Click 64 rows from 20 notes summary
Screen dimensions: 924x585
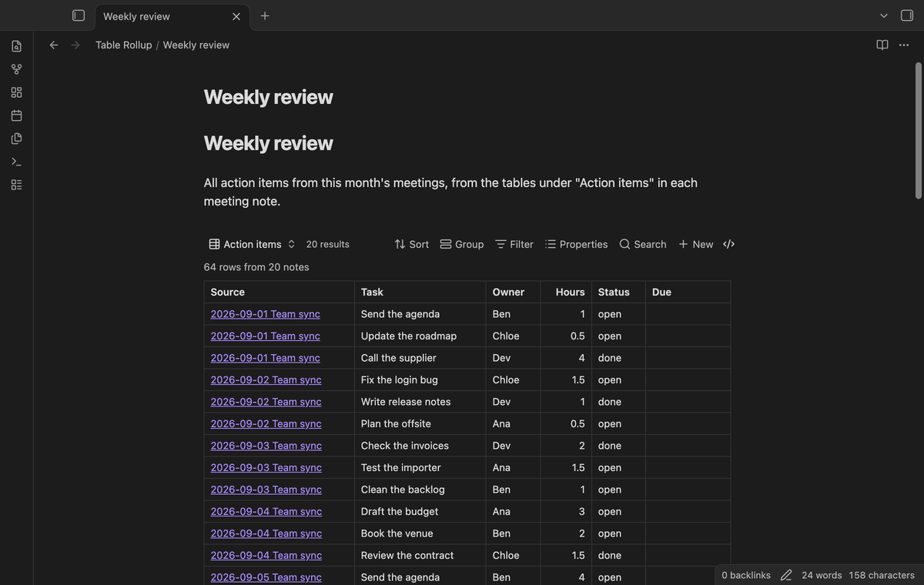coord(256,267)
